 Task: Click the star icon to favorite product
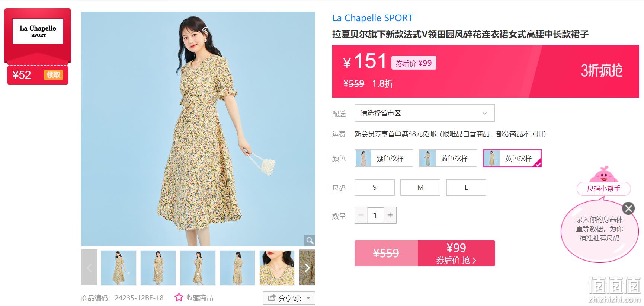[x=179, y=297]
